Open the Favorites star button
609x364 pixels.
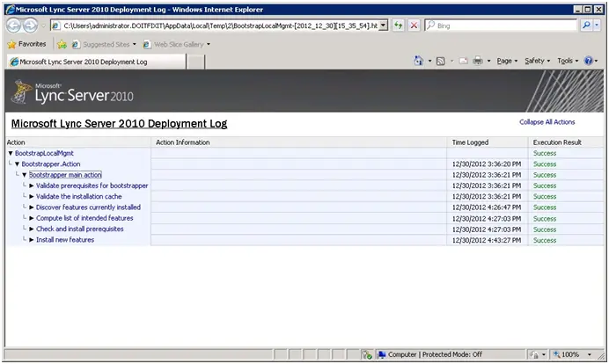(26, 44)
